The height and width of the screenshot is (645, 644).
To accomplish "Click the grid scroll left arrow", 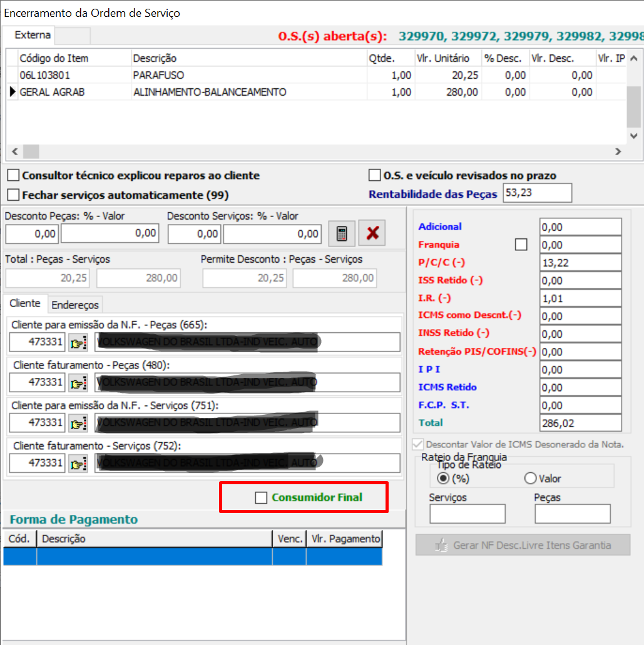I will pyautogui.click(x=15, y=151).
